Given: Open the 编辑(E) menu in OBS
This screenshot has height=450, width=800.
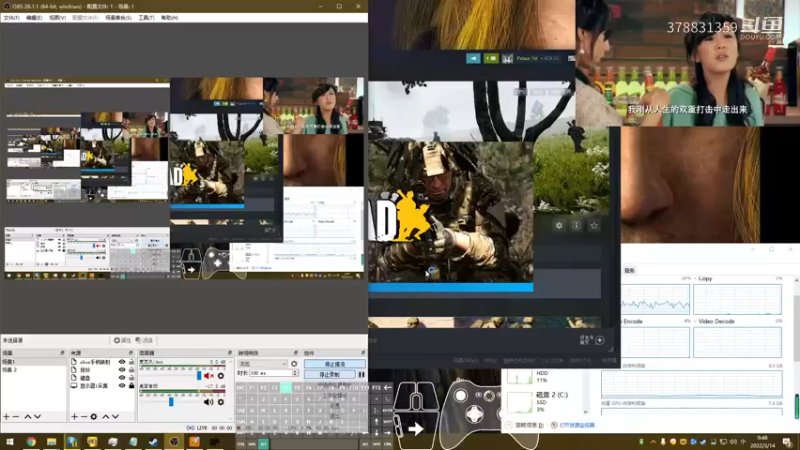Looking at the screenshot, I should [x=34, y=18].
